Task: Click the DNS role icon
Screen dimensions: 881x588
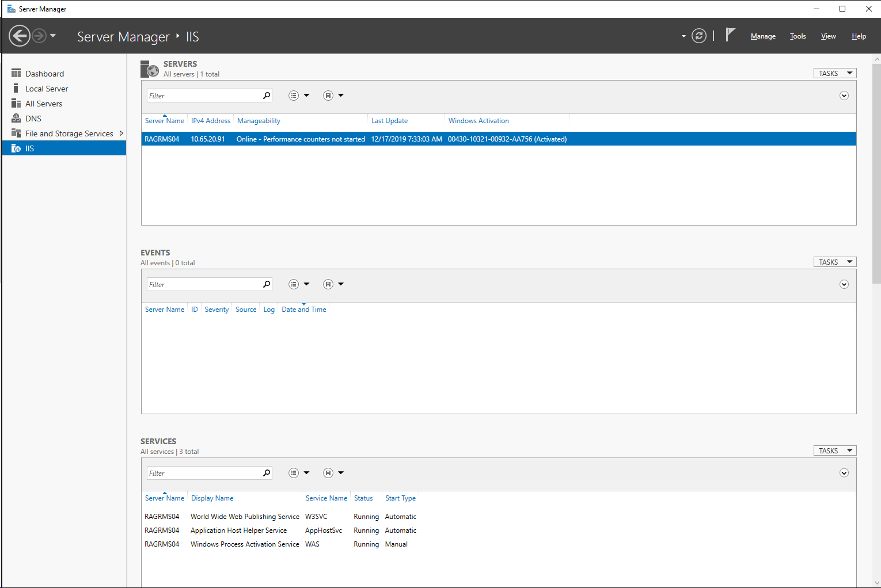Action: (16, 118)
